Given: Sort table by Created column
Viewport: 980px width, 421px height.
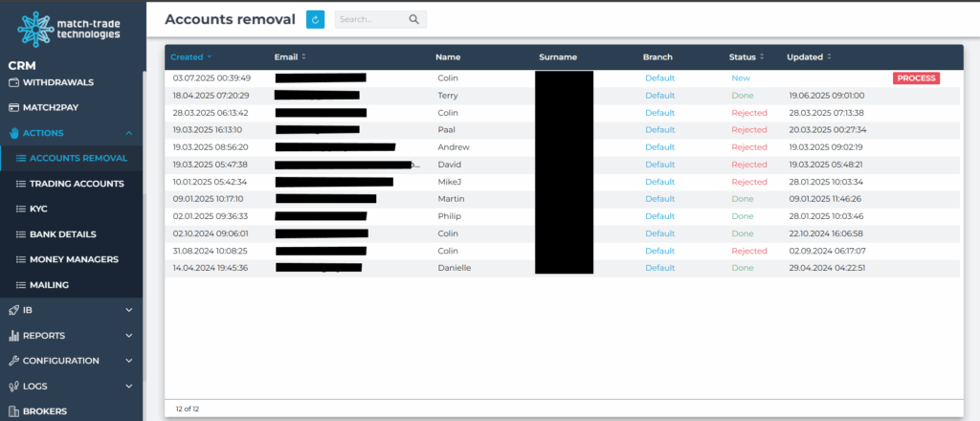Looking at the screenshot, I should click(189, 57).
